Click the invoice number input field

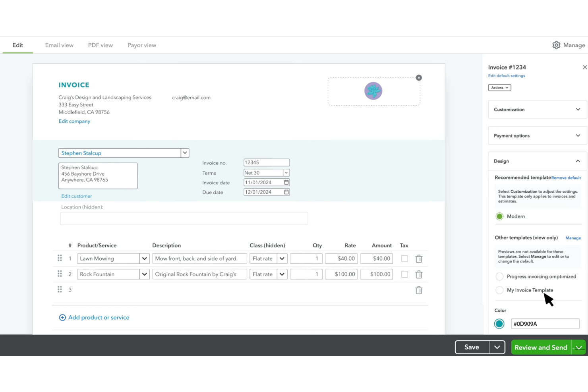tap(266, 162)
